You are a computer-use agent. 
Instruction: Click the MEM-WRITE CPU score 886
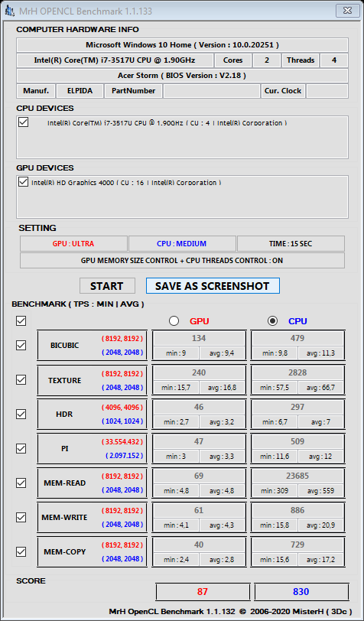[x=297, y=510]
